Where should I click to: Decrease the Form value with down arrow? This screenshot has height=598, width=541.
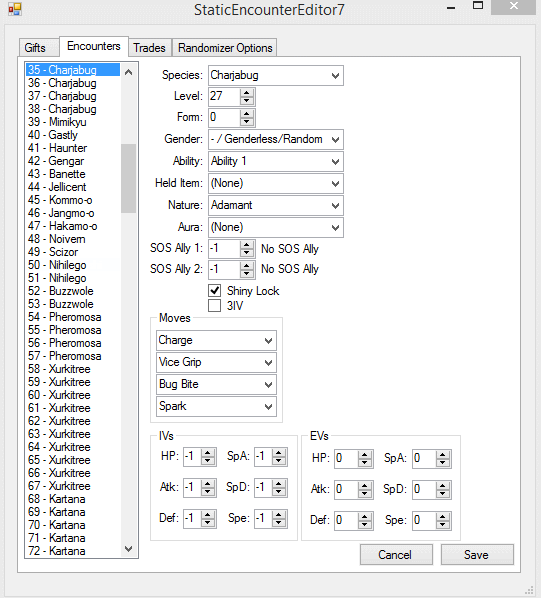tap(247, 121)
